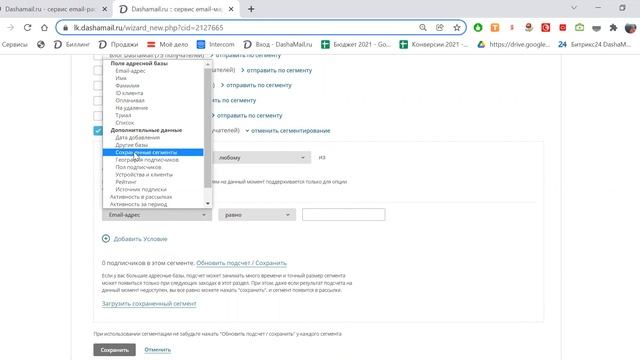Viewport: 640px width, 360px height.
Task: Bookmark this page with the star icon
Action: point(457,28)
